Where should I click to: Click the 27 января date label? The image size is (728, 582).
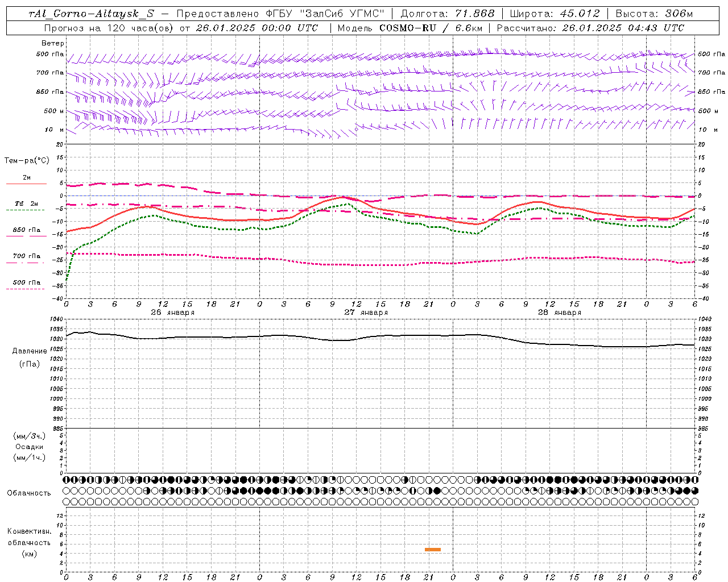366,313
